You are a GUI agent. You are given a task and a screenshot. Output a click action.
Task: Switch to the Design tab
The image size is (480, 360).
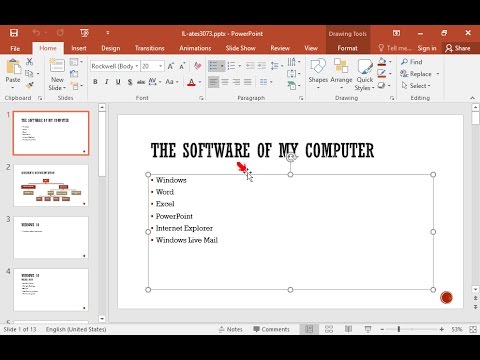coord(111,48)
